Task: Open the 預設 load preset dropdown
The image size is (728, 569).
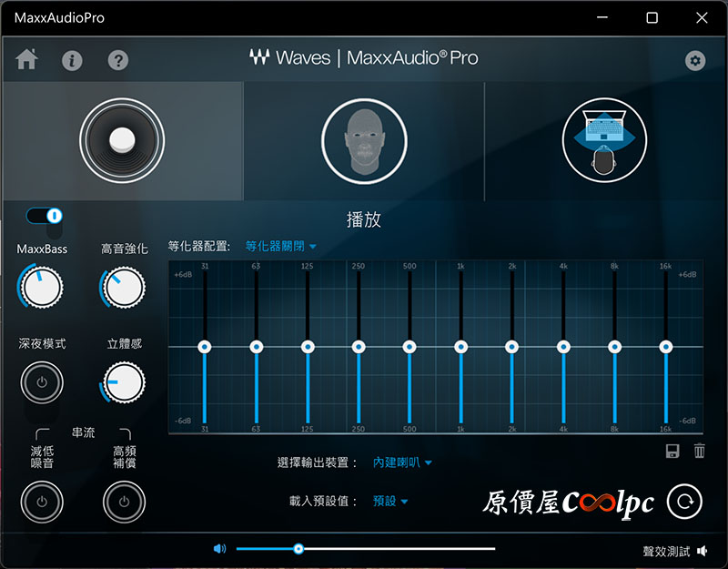Action: click(390, 502)
